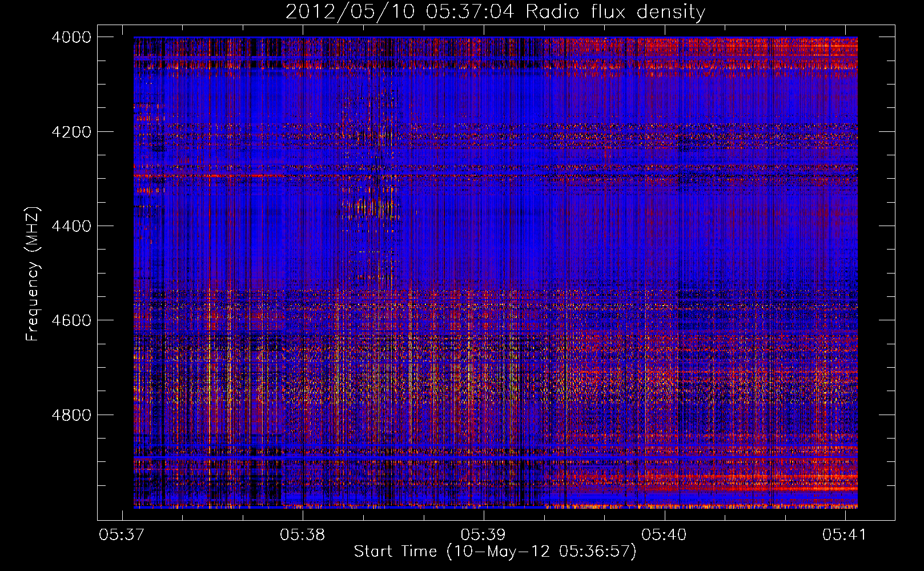The image size is (924, 571).
Task: Click the 05:41 time tick label
Action: click(845, 534)
